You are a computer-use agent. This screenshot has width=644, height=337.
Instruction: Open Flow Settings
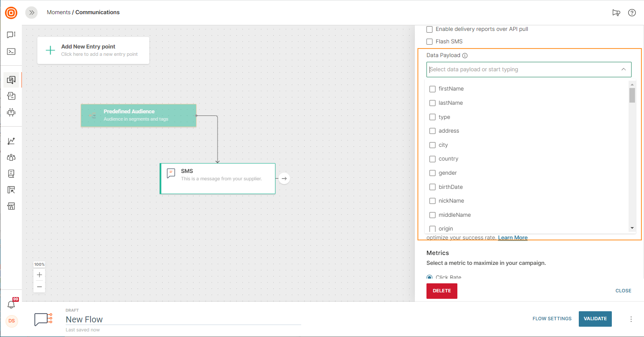point(552,319)
